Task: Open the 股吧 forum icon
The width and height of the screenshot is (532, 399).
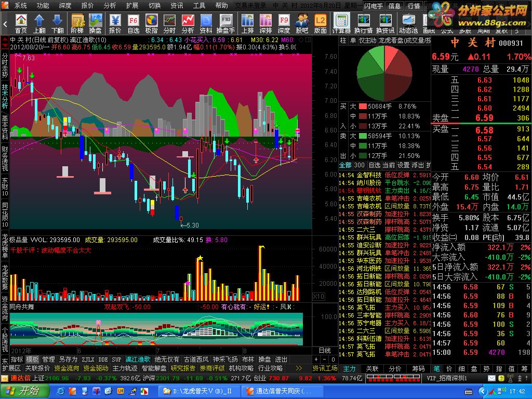Action: point(302,23)
